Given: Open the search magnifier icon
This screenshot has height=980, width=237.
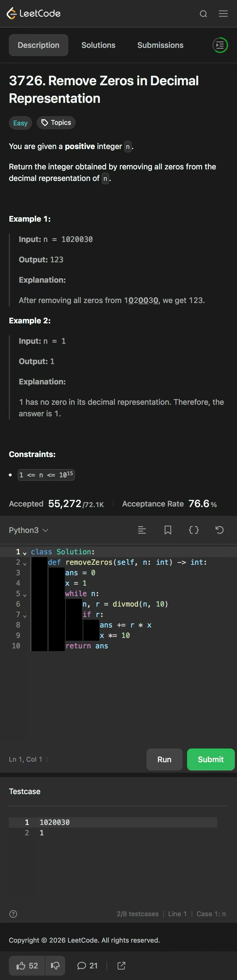Looking at the screenshot, I should [x=203, y=14].
